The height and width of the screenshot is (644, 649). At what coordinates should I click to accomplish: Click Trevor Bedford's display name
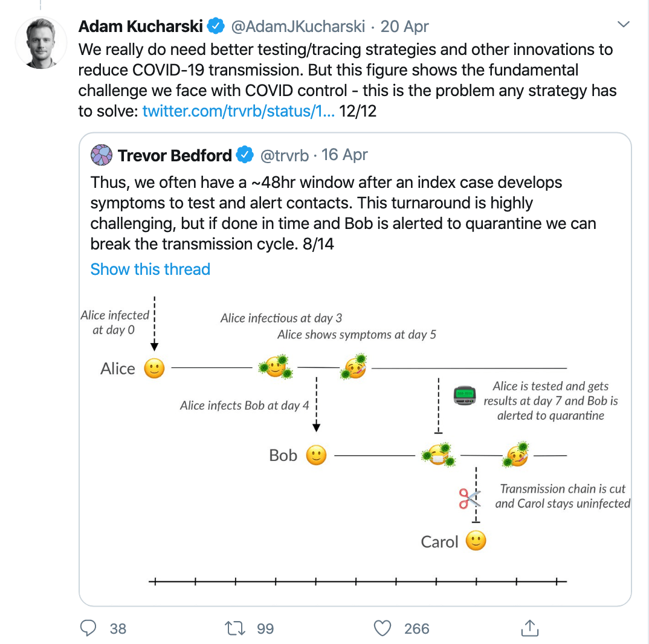coord(175,155)
